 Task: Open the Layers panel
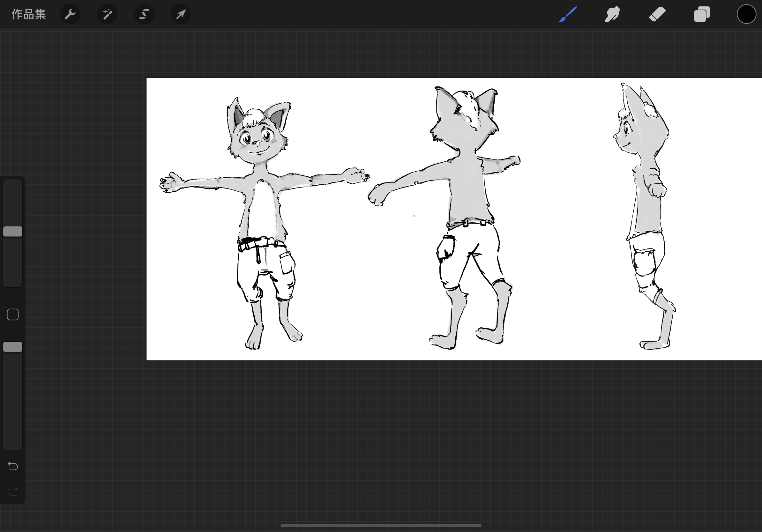[702, 14]
